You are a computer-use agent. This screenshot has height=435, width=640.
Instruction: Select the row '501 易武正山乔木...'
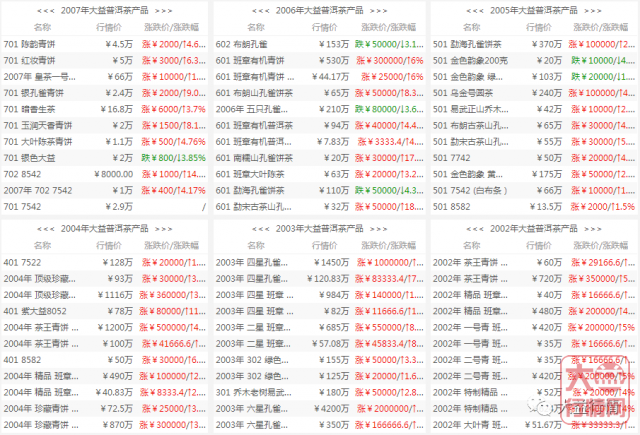534,109
